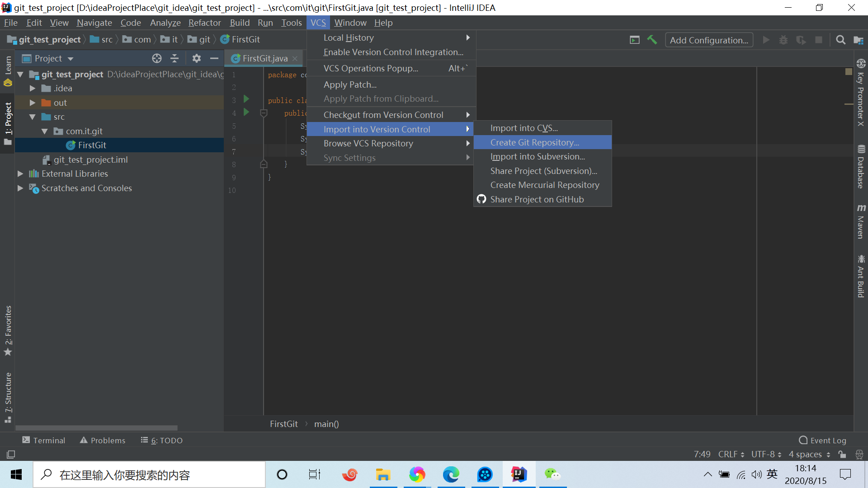Open the 4 spaces indent dropdown

click(x=810, y=454)
